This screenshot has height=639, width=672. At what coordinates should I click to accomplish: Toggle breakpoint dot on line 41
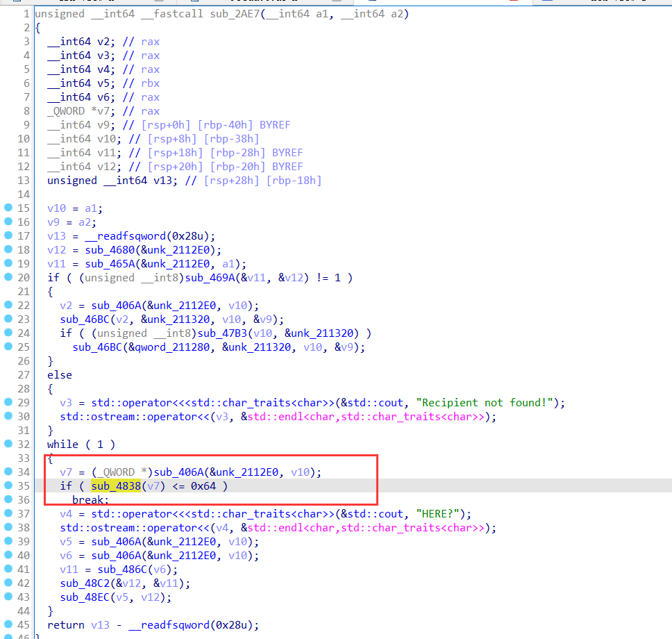8,569
